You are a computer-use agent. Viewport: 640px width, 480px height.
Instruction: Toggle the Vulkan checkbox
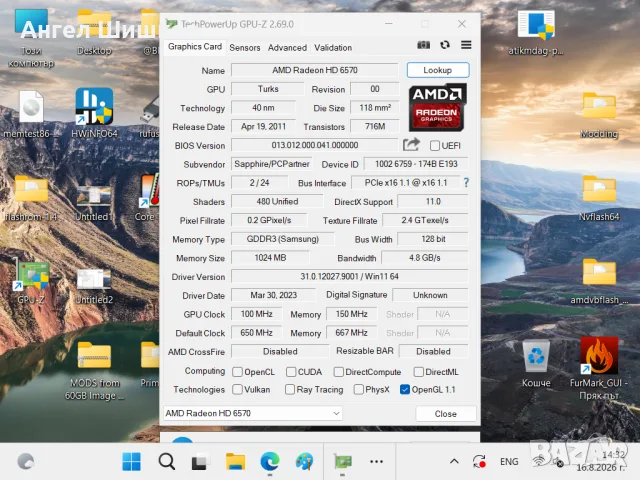237,389
